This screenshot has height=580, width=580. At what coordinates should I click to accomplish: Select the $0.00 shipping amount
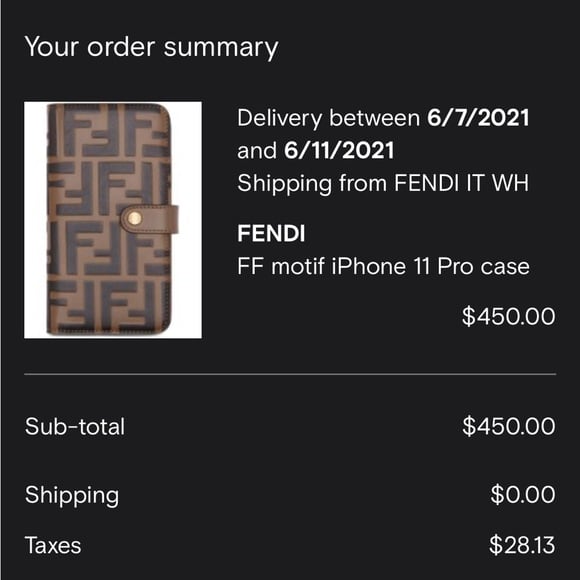(x=523, y=494)
